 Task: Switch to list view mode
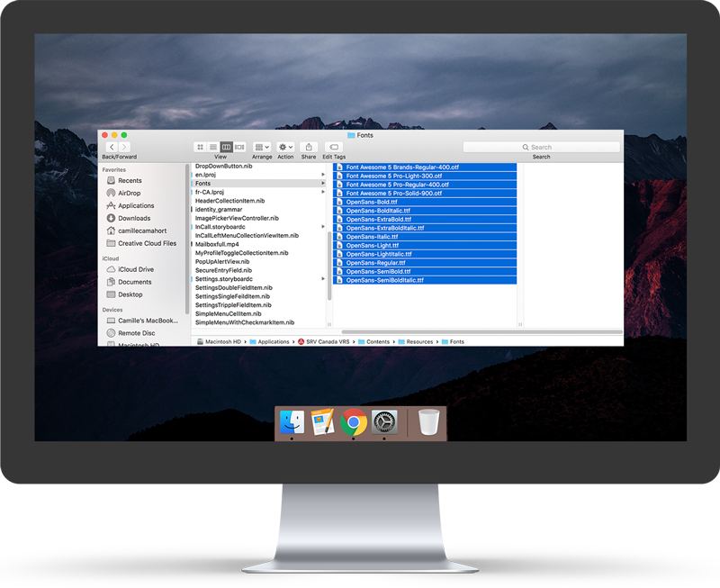[213, 147]
